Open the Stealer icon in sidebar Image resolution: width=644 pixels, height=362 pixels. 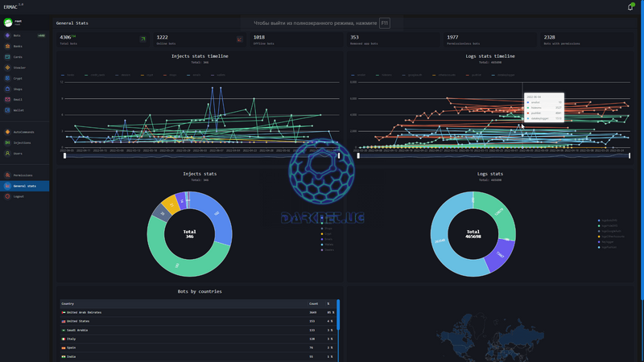[x=7, y=68]
